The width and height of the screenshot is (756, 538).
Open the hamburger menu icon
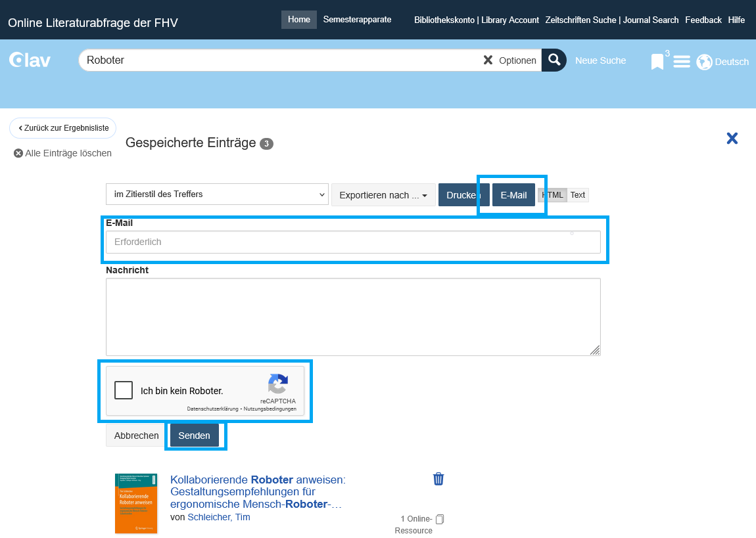[682, 62]
